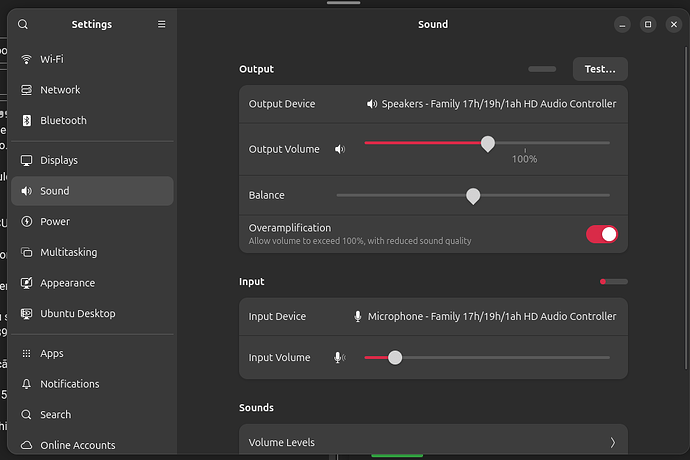Screen dimensions: 690x460
Task: Click the Notifications bell icon
Action: click(x=26, y=384)
